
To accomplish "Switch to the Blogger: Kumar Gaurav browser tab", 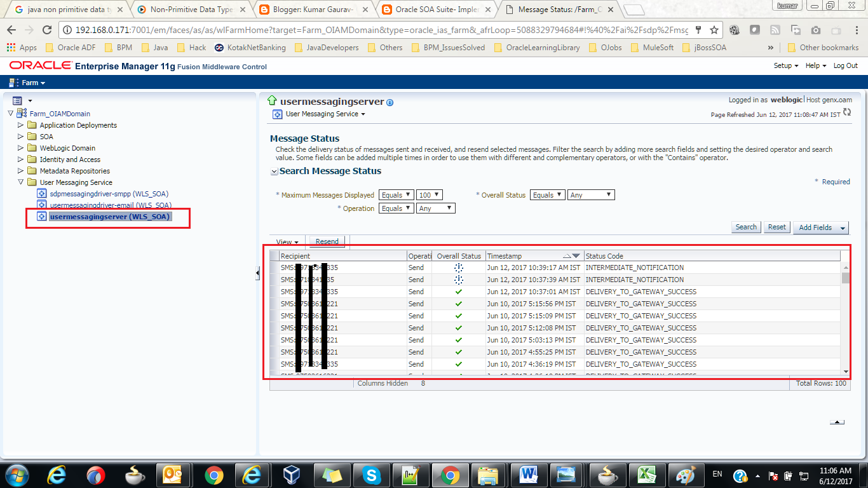I will [315, 10].
